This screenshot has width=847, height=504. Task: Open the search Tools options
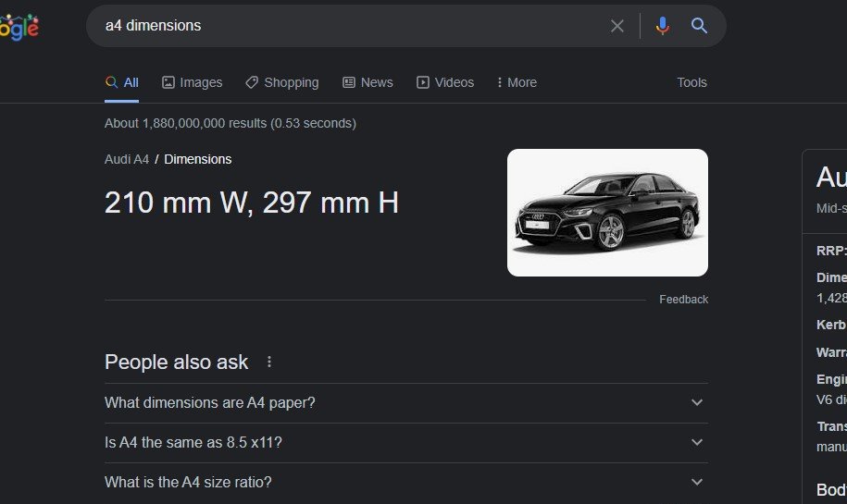click(692, 82)
